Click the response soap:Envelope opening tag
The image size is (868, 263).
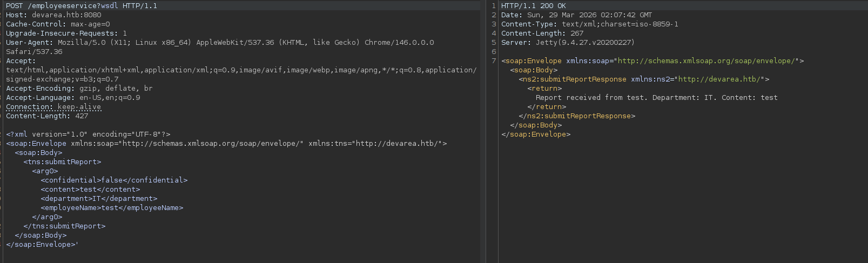652,61
